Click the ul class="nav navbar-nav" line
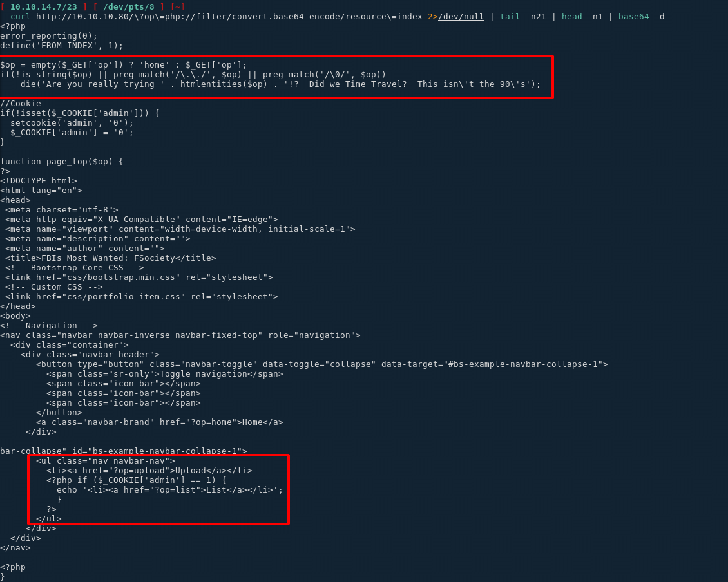Image resolution: width=728 pixels, height=582 pixels. pos(106,462)
